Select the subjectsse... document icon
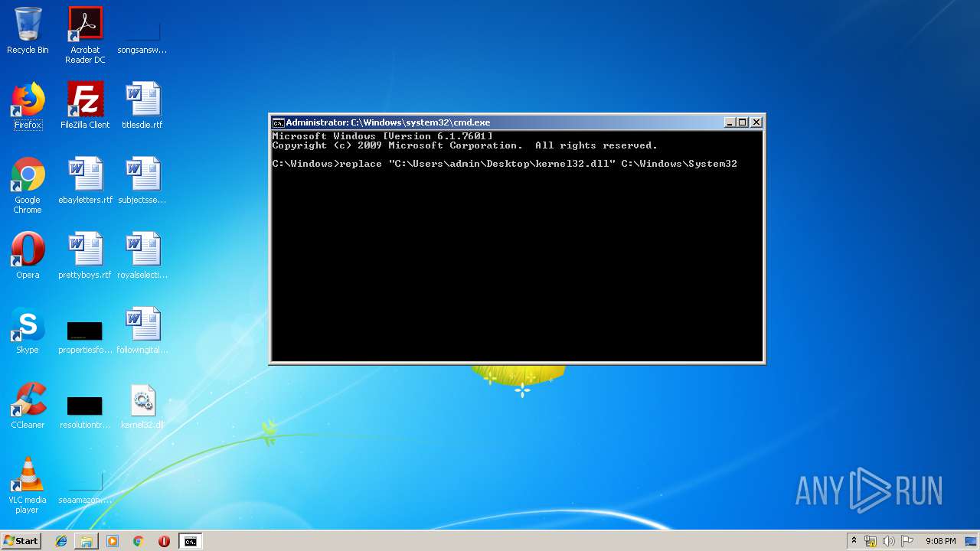This screenshot has width=980, height=551. click(x=142, y=181)
